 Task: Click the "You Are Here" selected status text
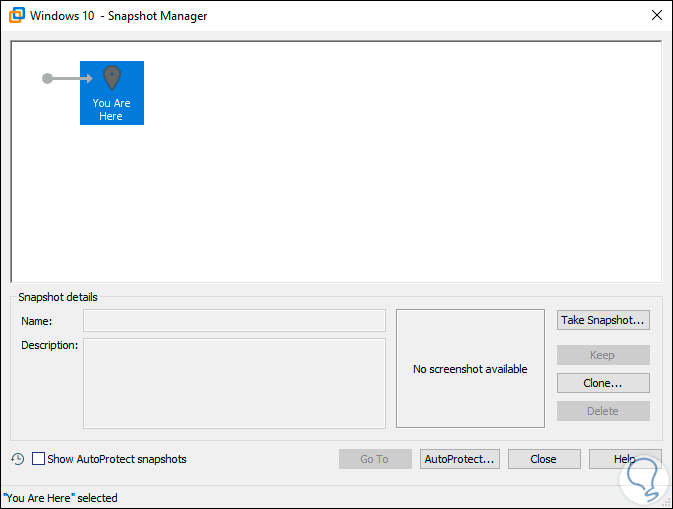[x=60, y=498]
